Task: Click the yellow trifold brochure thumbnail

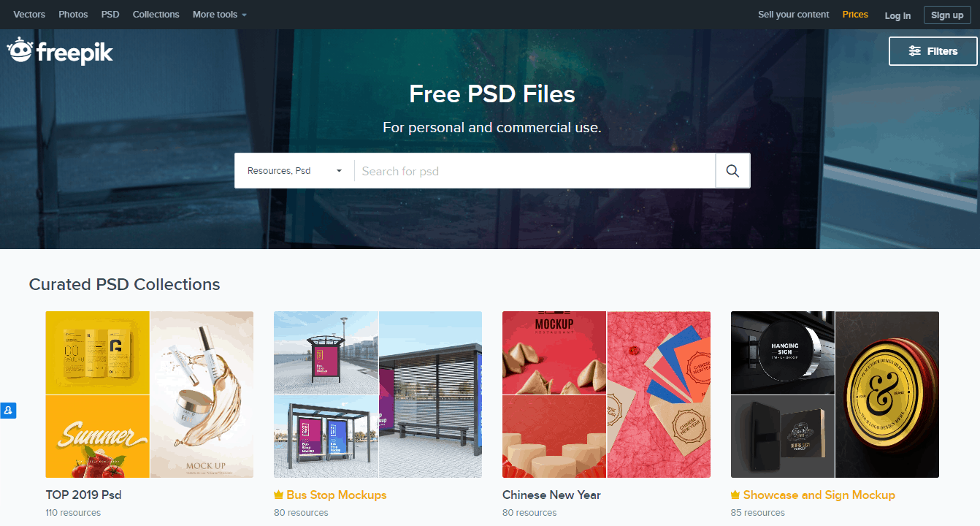Action: (97, 353)
